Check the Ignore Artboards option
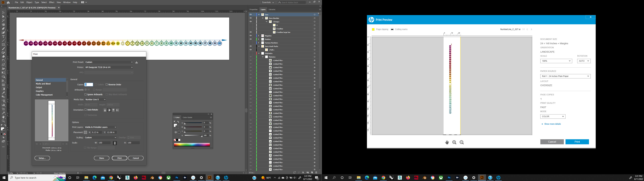Image resolution: width=644 pixels, height=181 pixels. [86, 95]
